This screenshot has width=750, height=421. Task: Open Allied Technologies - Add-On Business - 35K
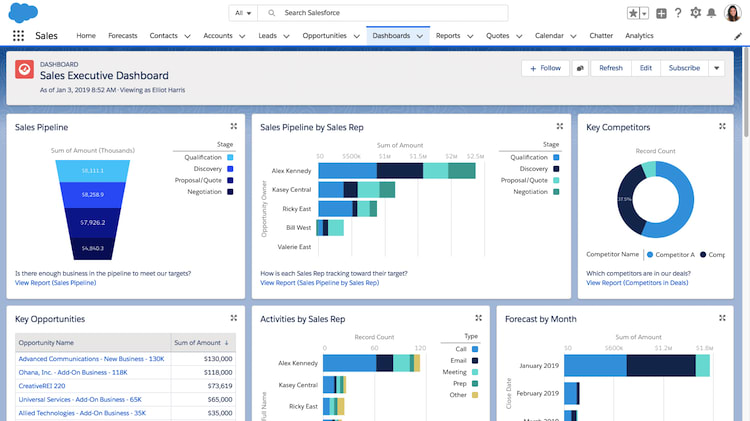[x=82, y=413]
